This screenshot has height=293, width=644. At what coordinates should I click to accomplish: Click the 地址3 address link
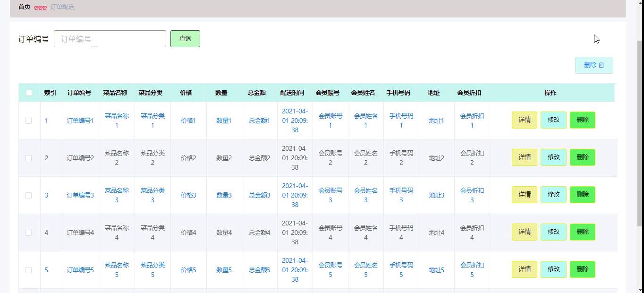point(436,194)
